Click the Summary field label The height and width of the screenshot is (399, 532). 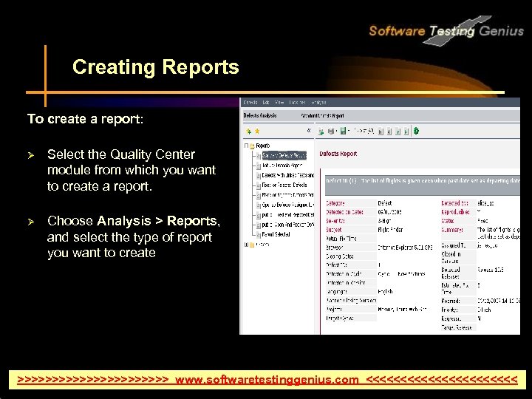[452, 229]
